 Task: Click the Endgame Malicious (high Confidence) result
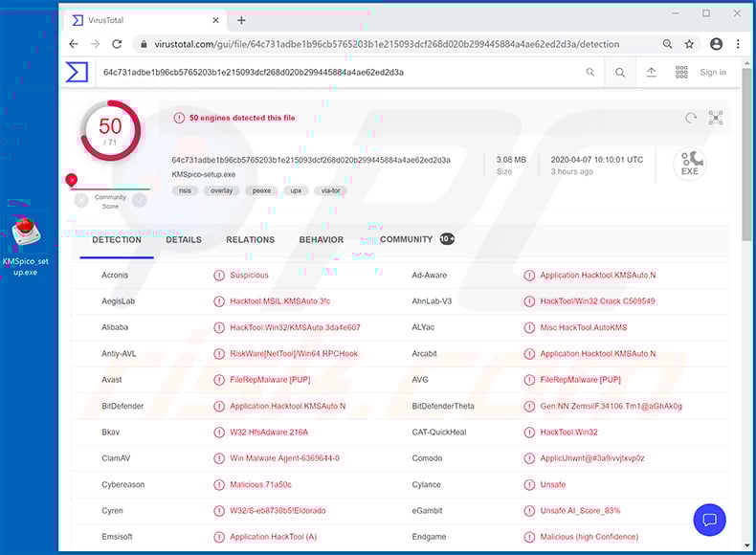(589, 537)
